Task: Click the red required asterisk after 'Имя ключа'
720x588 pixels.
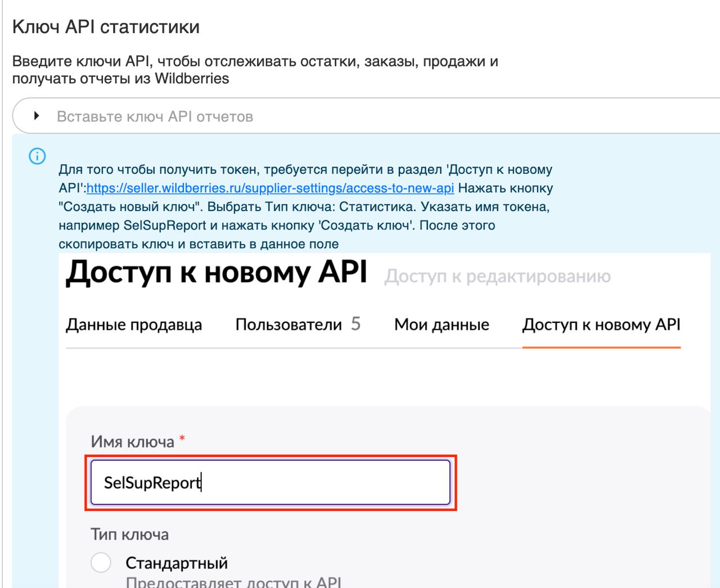Action: point(182,439)
